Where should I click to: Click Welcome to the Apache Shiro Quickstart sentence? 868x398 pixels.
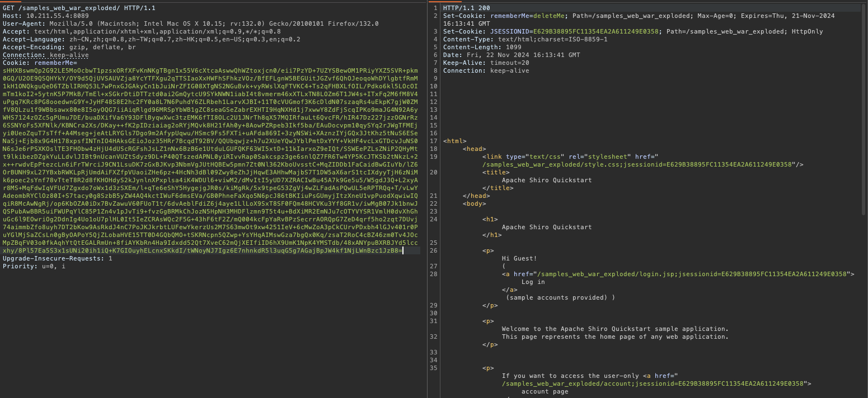coord(615,329)
